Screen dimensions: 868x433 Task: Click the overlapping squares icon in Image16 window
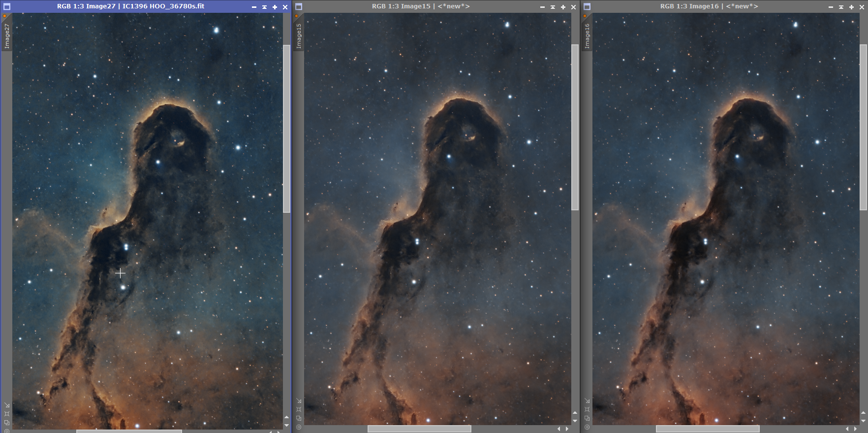587,418
